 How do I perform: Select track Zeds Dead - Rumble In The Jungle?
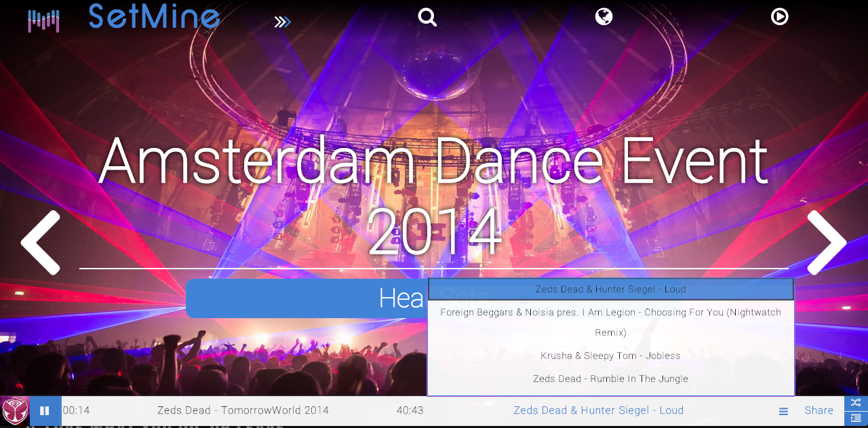tap(610, 378)
